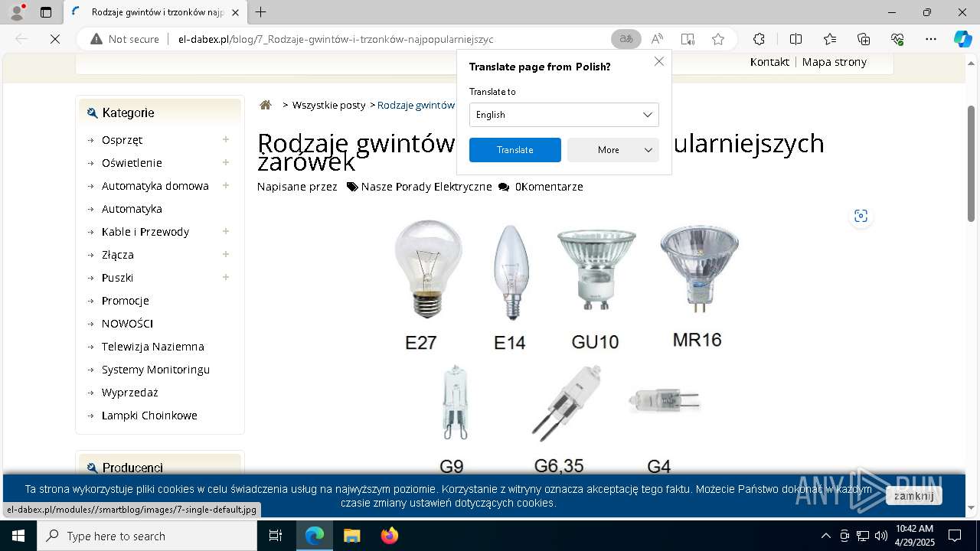Open the Telewizja Naziemna category
The width and height of the screenshot is (980, 551).
[152, 347]
